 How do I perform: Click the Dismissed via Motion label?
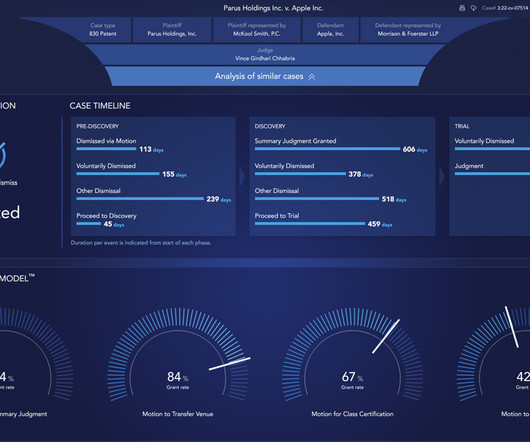[x=106, y=141]
